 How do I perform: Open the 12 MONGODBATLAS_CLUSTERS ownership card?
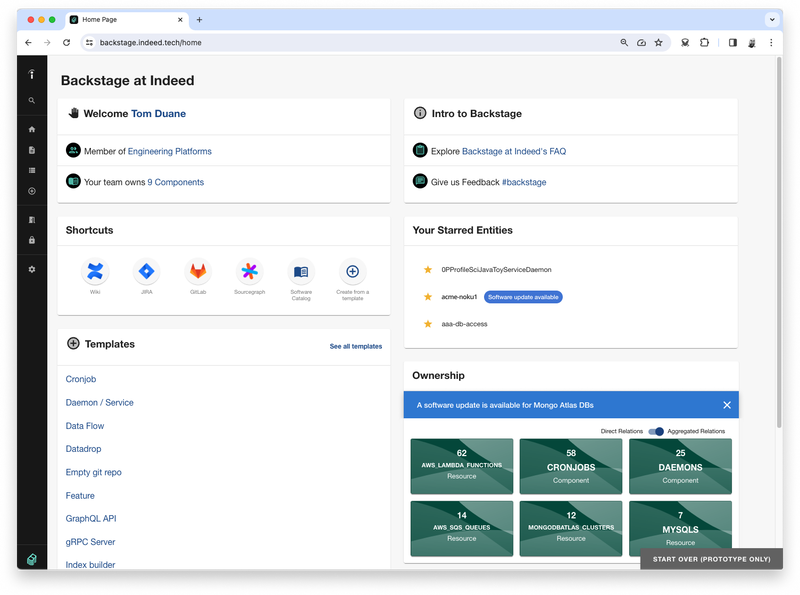571,528
